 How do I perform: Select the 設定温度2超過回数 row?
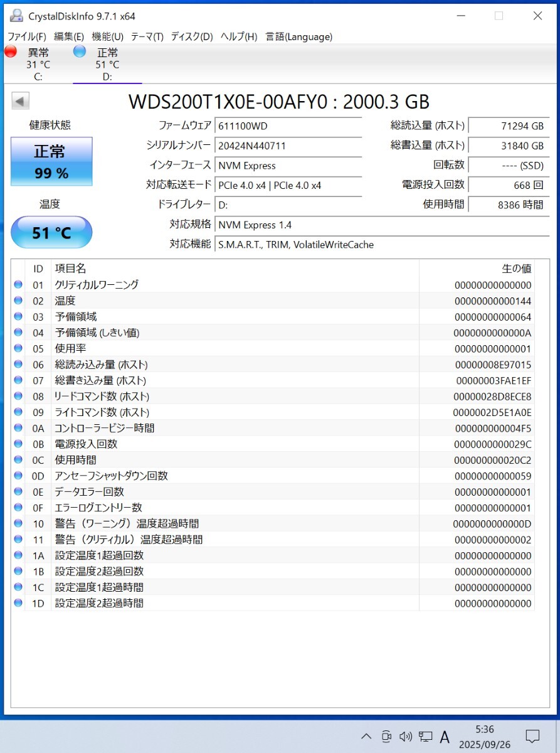click(x=273, y=571)
